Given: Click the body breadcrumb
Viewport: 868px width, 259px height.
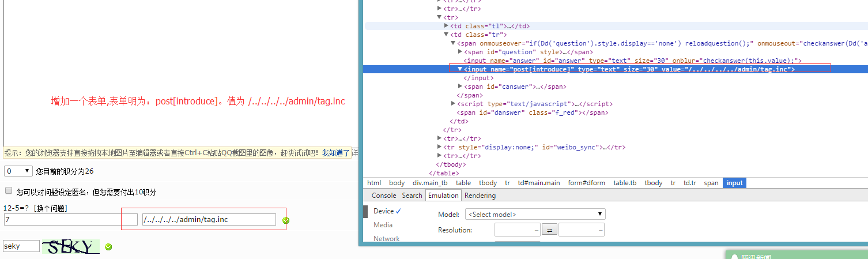Looking at the screenshot, I should pos(397,183).
